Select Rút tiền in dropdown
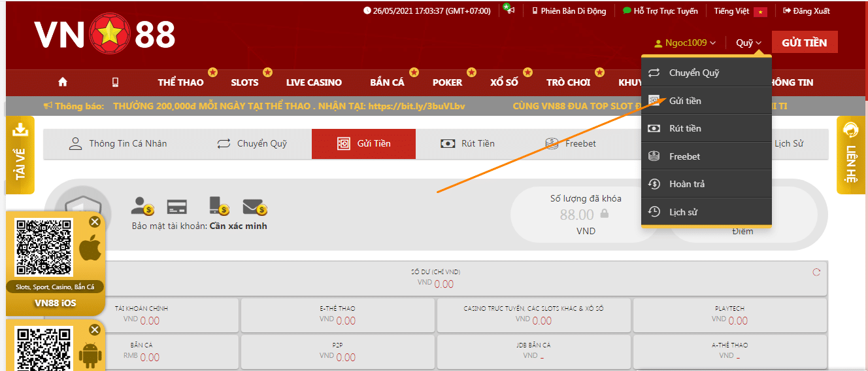Image resolution: width=868 pixels, height=371 pixels. point(707,128)
